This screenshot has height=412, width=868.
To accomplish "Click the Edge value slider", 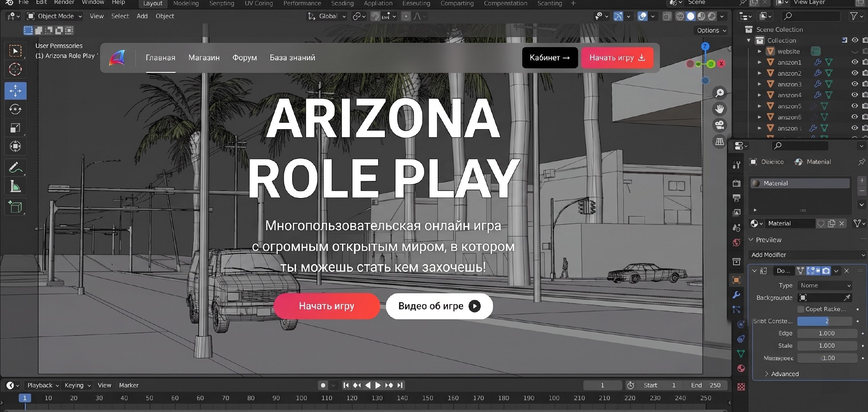I will 827,333.
